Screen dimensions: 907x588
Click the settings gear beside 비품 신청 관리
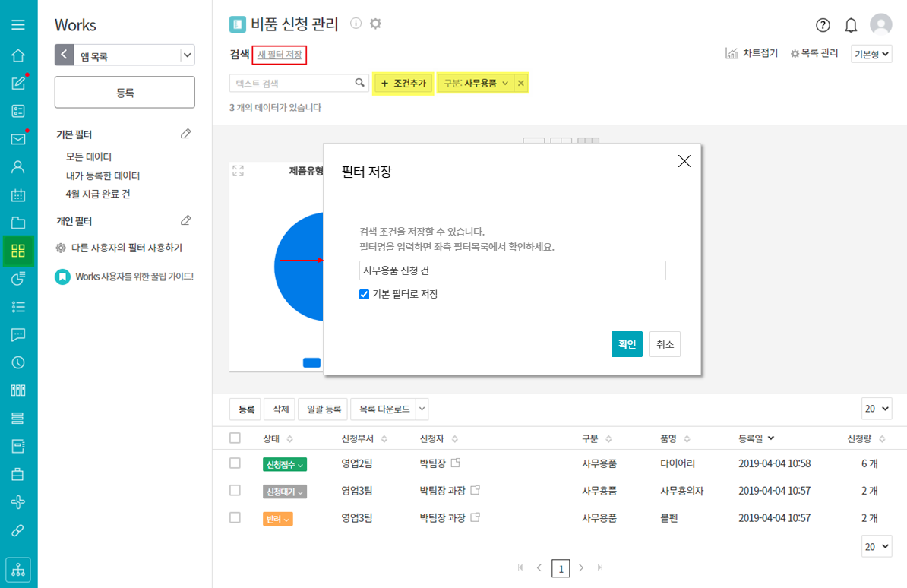click(x=375, y=24)
